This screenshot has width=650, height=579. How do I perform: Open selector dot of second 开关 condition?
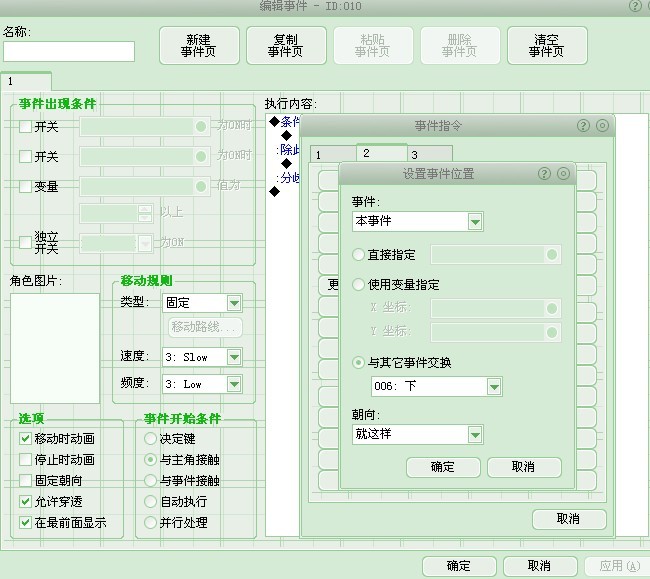pyautogui.click(x=201, y=156)
